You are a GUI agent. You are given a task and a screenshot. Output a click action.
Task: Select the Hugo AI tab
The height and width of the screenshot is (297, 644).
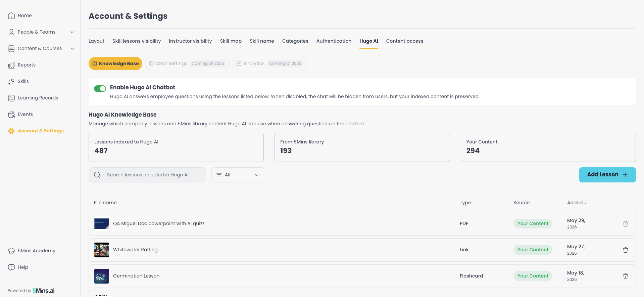369,41
